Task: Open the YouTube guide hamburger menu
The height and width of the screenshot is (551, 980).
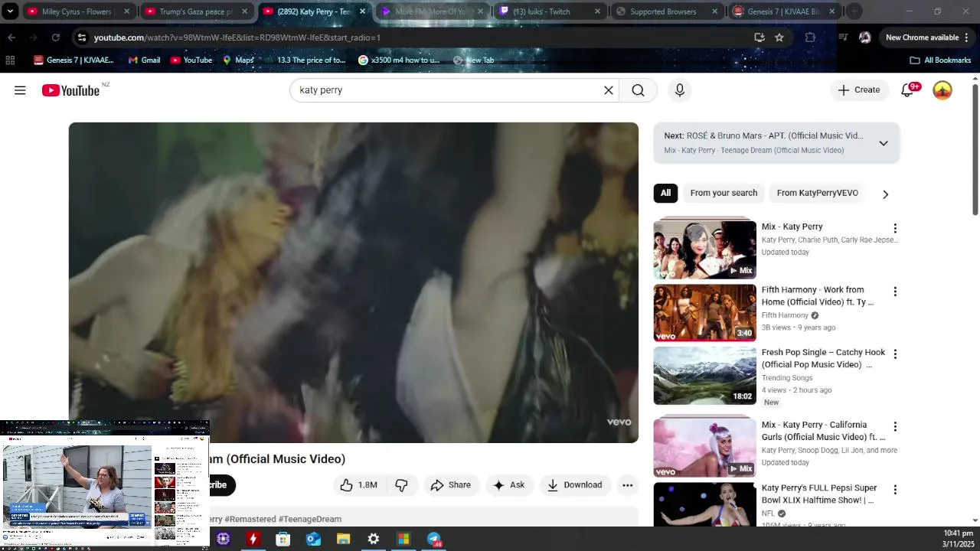Action: (20, 90)
